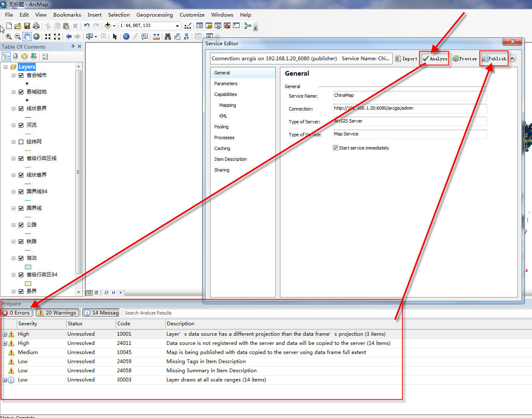
Task: Collapse the 国界线84 layer legend
Action: pos(13,192)
